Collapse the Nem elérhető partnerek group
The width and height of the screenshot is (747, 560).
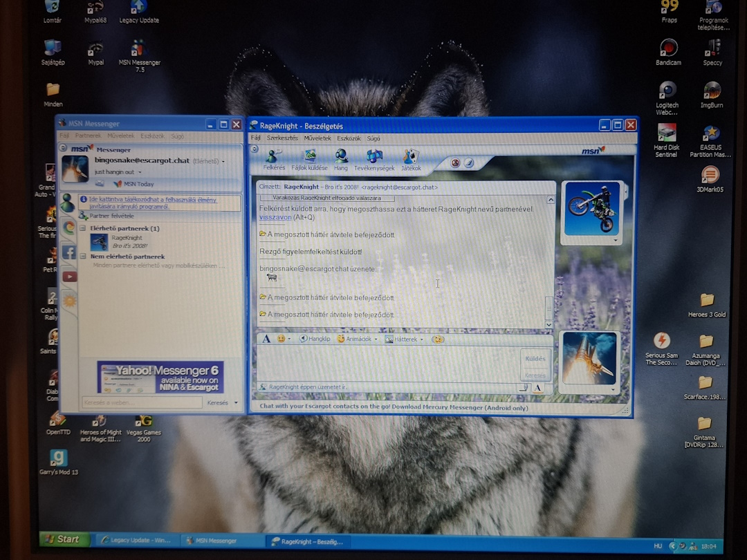[83, 256]
